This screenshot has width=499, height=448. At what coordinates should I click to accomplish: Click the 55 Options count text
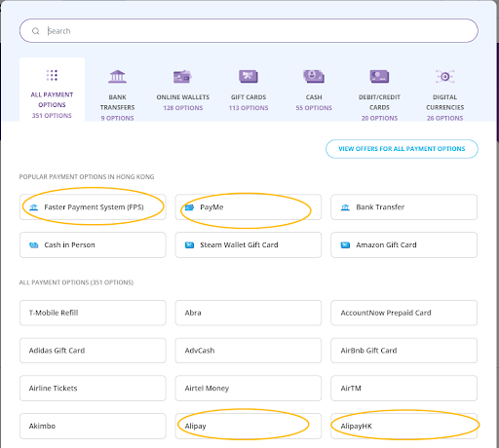point(314,108)
